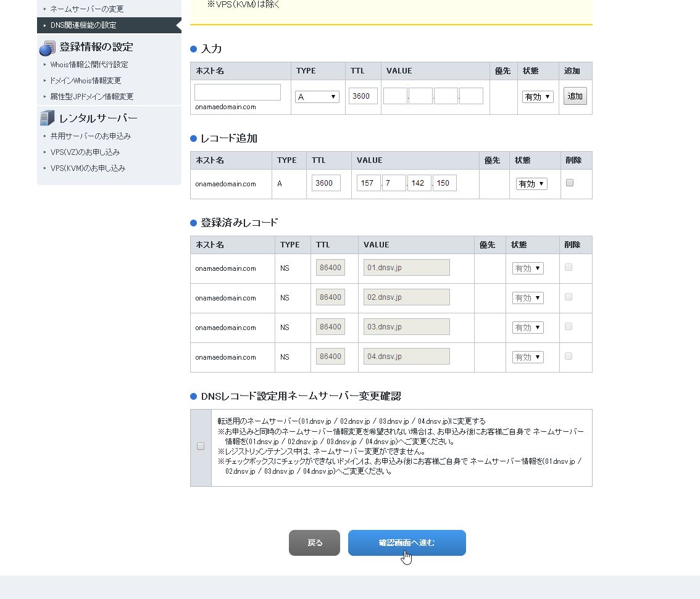Click the 04.dnsv.jp value field
This screenshot has width=700, height=599.
[x=406, y=357]
